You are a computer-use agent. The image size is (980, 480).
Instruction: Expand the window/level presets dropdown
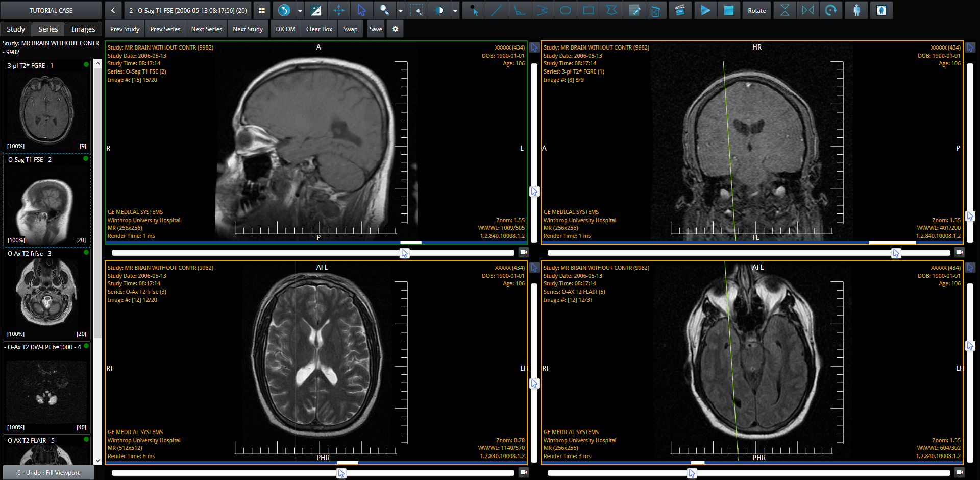coord(455,11)
